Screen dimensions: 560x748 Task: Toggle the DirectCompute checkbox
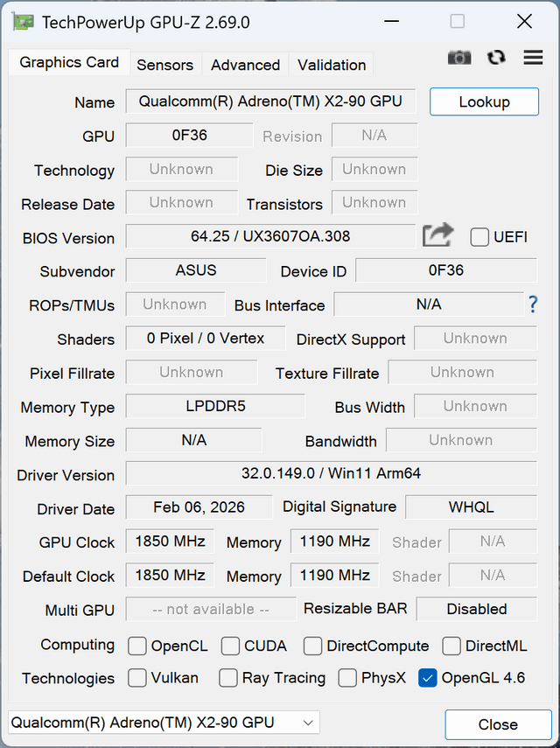(x=313, y=647)
